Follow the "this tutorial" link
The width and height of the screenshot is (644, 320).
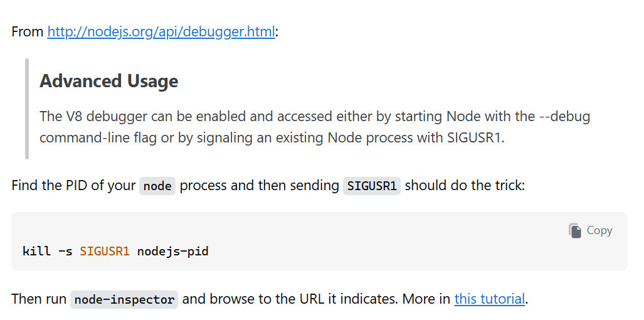[489, 299]
